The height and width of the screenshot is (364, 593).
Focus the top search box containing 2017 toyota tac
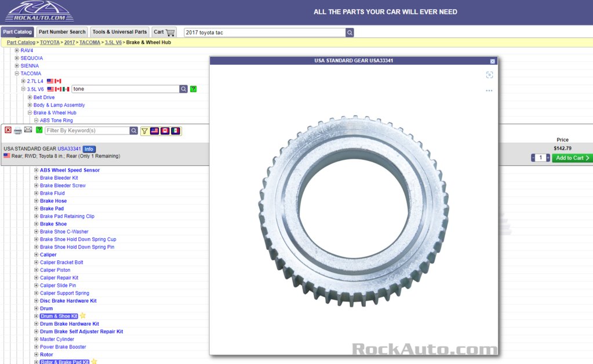click(x=265, y=32)
